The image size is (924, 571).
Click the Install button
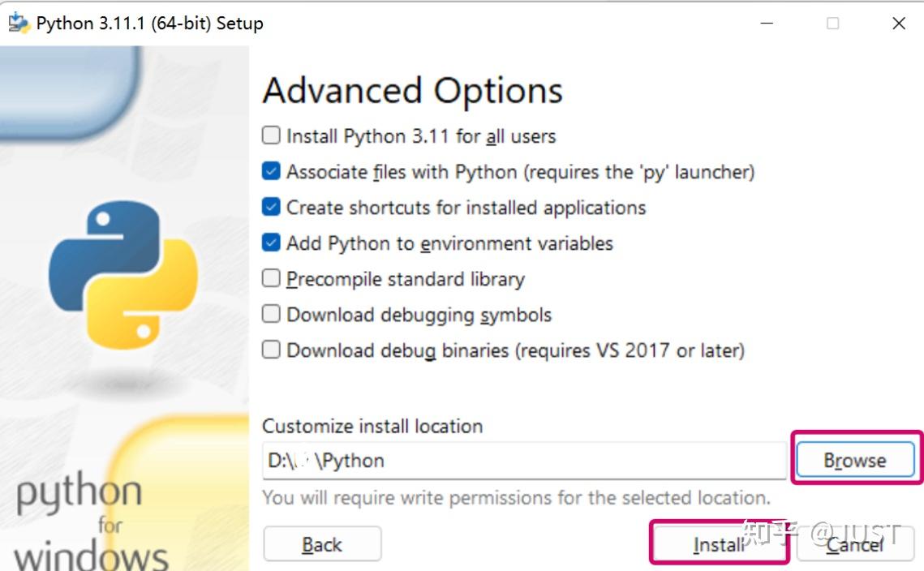[718, 544]
